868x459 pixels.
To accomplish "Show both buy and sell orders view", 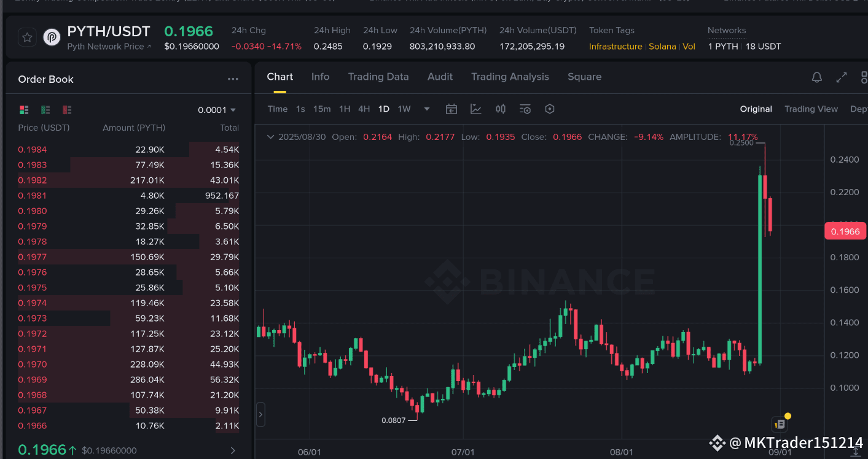I will point(25,110).
